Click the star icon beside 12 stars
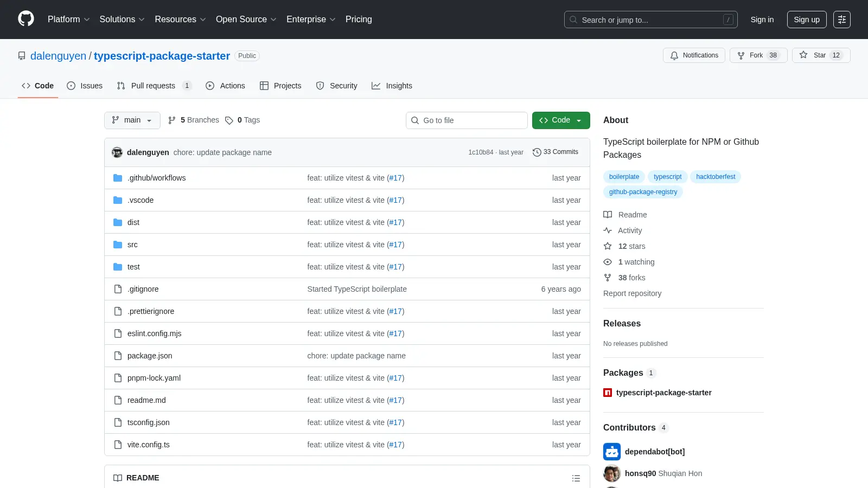This screenshot has width=868, height=488. 608,246
